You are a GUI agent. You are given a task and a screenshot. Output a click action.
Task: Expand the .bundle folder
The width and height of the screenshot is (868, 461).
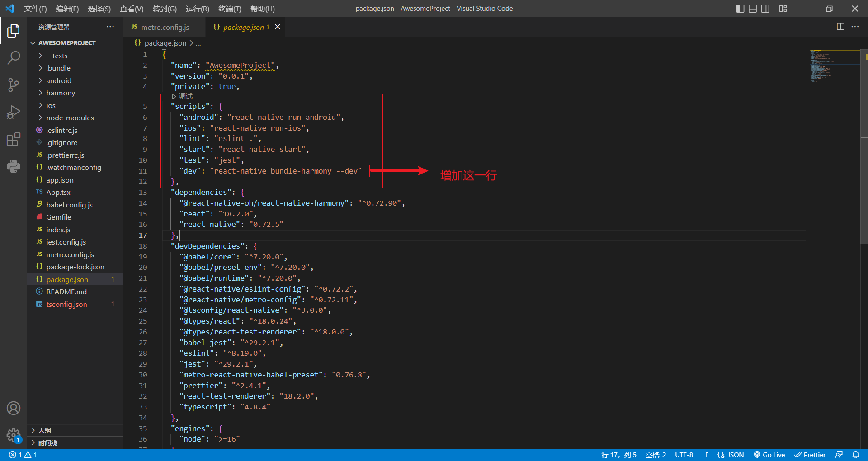pyautogui.click(x=75, y=68)
